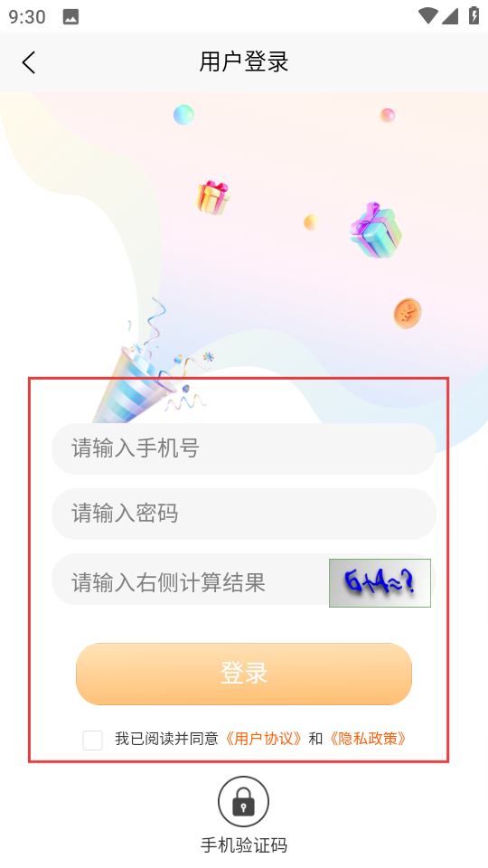This screenshot has height=868, width=488.
Task: Focus the 请输入右侧计算结果 captcha answer field
Action: [190, 582]
